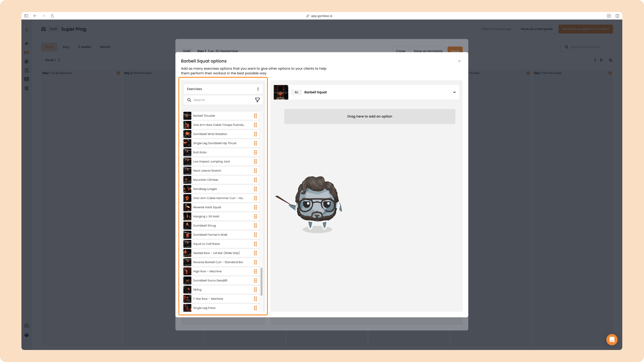This screenshot has height=362, width=644.
Task: Close the Barbell Squat options dialog
Action: coord(459,61)
